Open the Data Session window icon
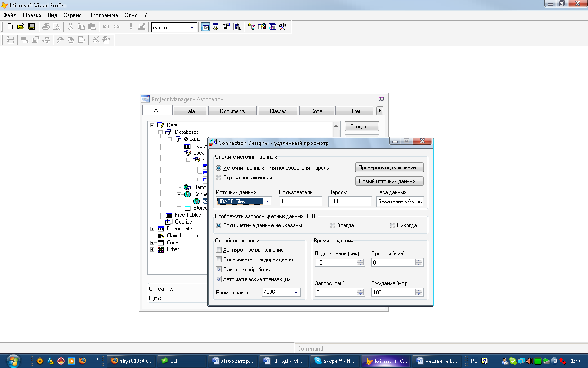The width and height of the screenshot is (588, 368). tap(215, 27)
